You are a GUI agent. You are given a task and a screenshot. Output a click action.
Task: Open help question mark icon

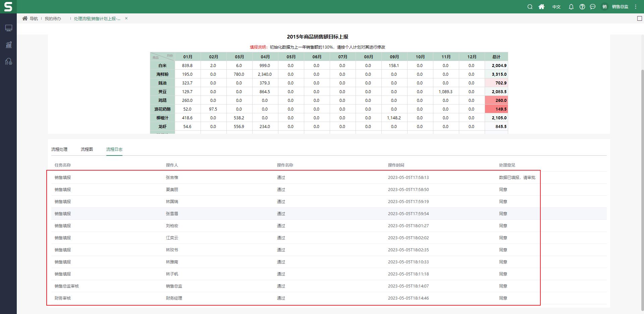[x=582, y=7]
